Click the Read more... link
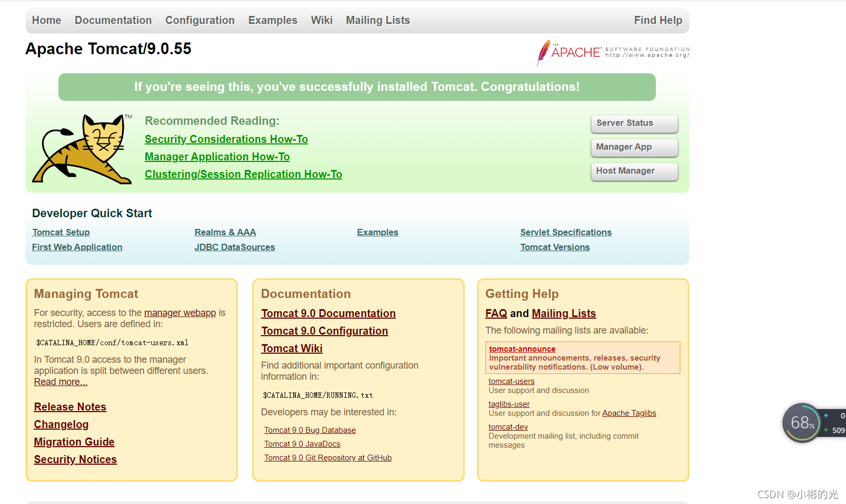846x504 pixels. (61, 382)
